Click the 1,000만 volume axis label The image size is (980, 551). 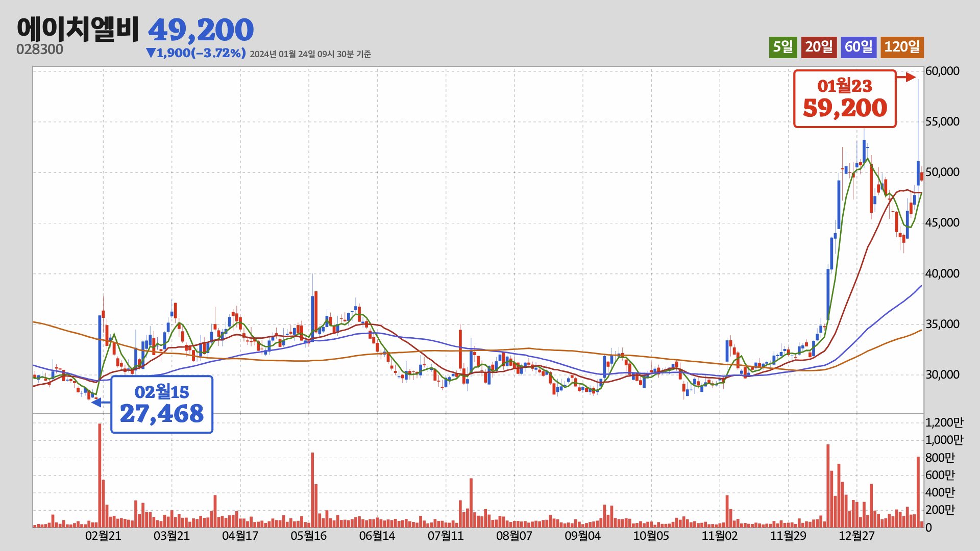pos(944,440)
